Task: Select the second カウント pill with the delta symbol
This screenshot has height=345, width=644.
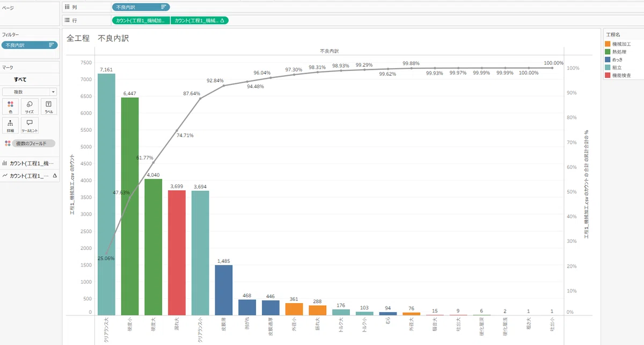Action: coord(200,20)
